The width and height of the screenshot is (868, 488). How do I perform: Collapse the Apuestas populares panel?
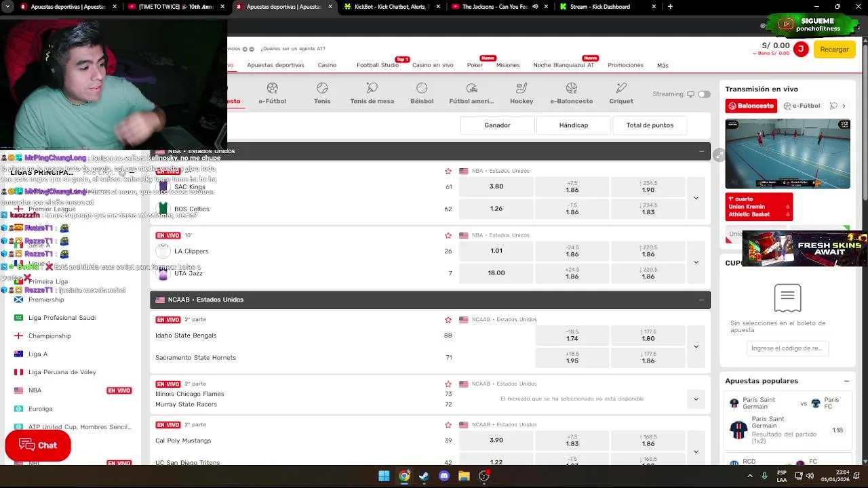point(846,381)
